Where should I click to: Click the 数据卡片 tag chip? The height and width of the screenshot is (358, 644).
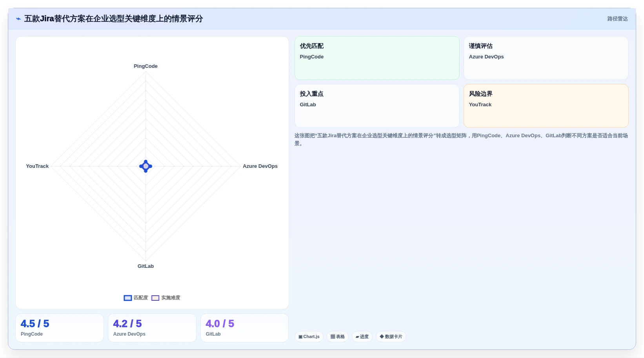point(391,337)
